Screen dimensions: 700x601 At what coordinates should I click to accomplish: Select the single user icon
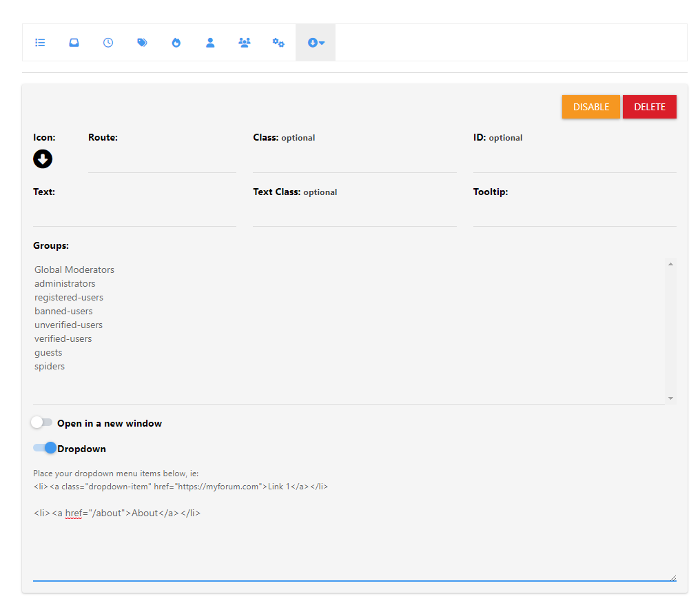point(210,43)
